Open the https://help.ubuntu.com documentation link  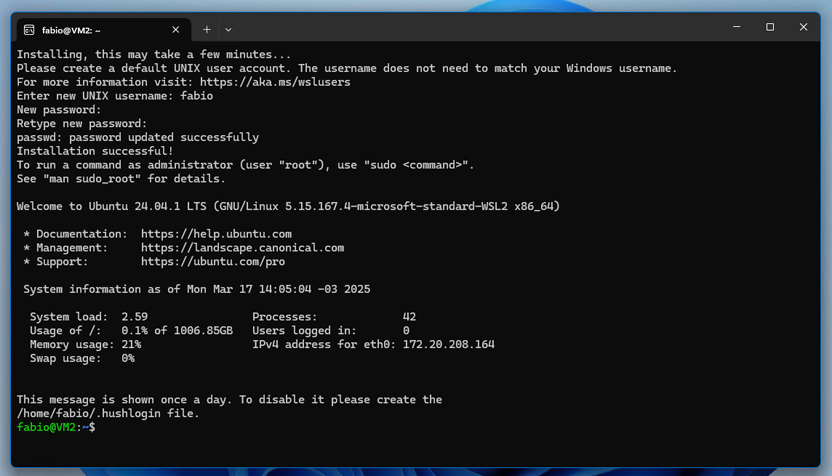pos(216,234)
